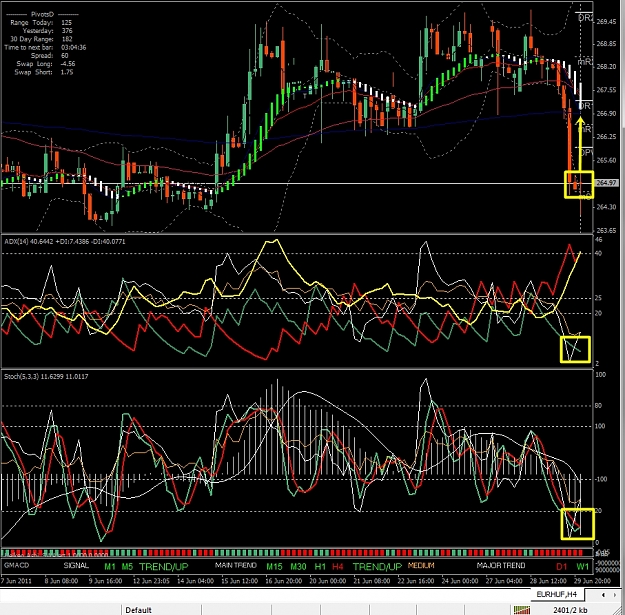This screenshot has height=615, width=625.
Task: Click the 29 Jun 20:00 time label
Action: (592, 581)
